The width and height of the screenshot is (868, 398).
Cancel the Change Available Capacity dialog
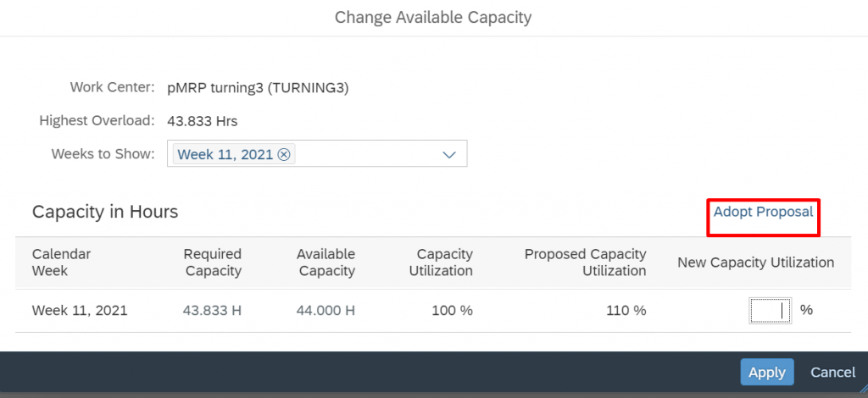[x=832, y=372]
